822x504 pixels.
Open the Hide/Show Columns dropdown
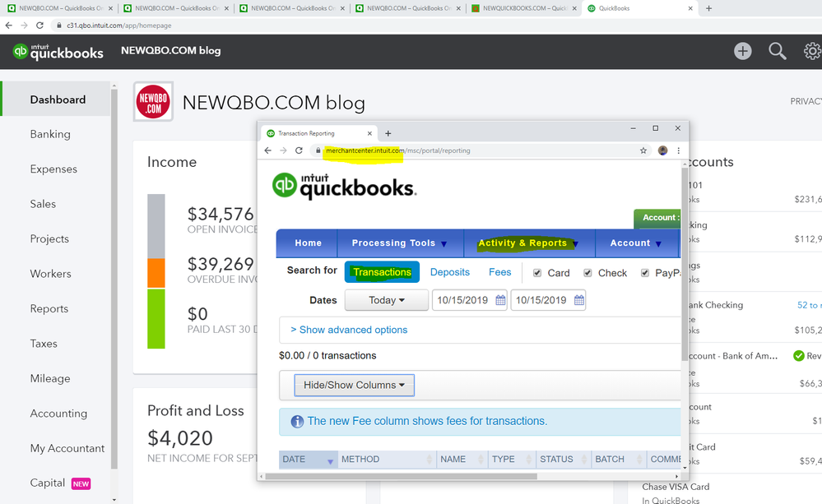[354, 384]
